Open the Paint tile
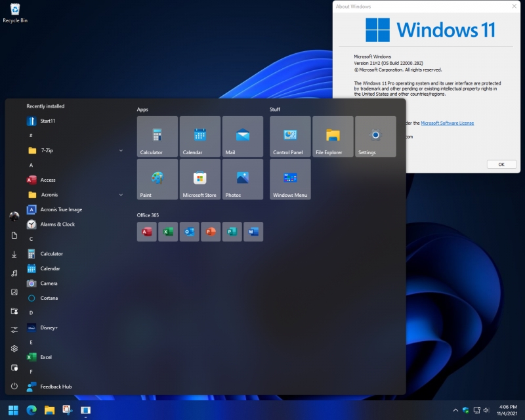The height and width of the screenshot is (420, 525). (x=157, y=179)
